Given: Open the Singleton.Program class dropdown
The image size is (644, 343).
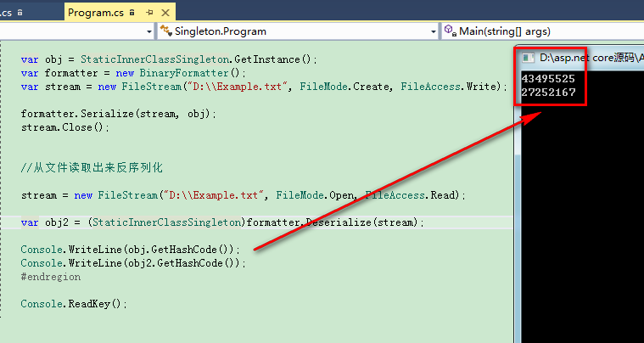Looking at the screenshot, I should [434, 31].
